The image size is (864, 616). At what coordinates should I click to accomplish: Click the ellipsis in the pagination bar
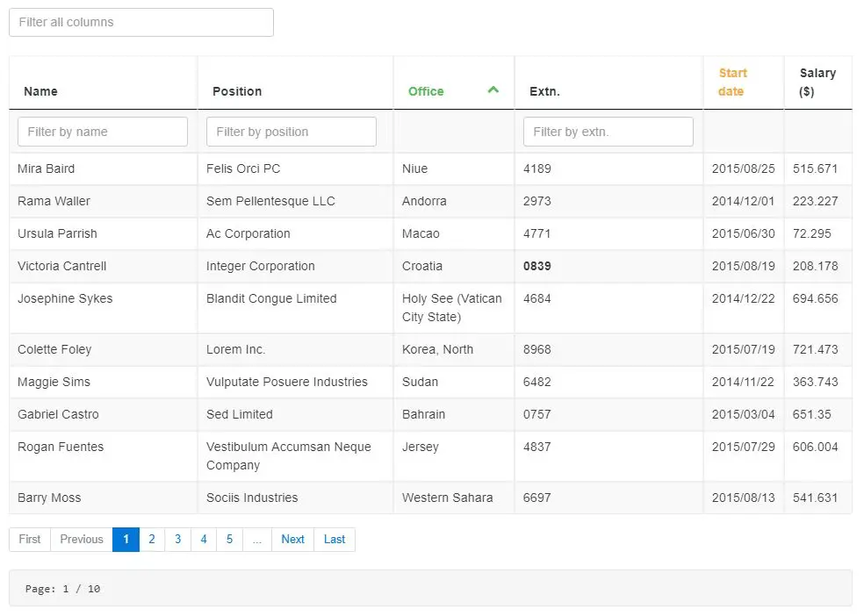(257, 539)
